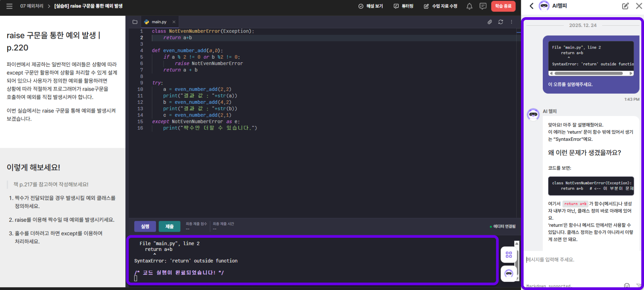644x290 pixels.
Task: Click the grid apps icon near terminal
Action: point(508,255)
